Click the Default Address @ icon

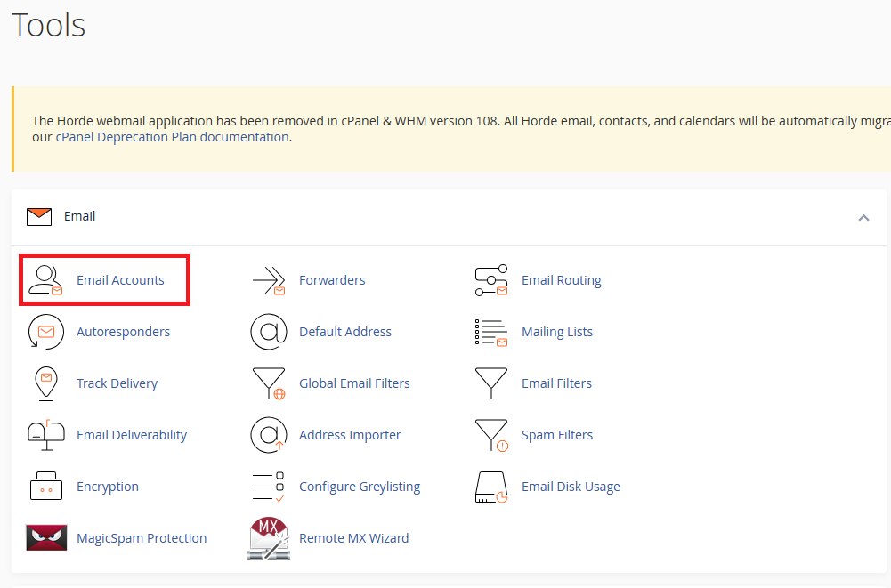(x=269, y=332)
